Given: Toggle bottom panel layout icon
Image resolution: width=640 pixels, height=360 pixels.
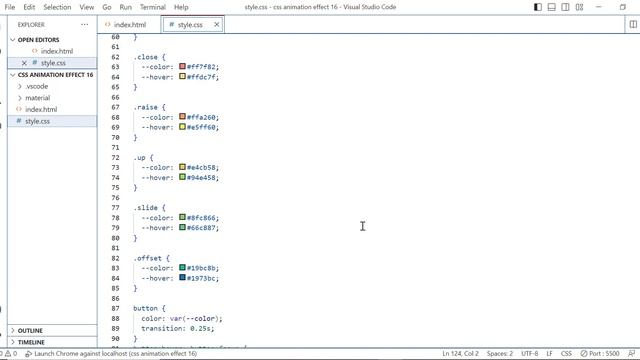Looking at the screenshot, I should point(551,7).
